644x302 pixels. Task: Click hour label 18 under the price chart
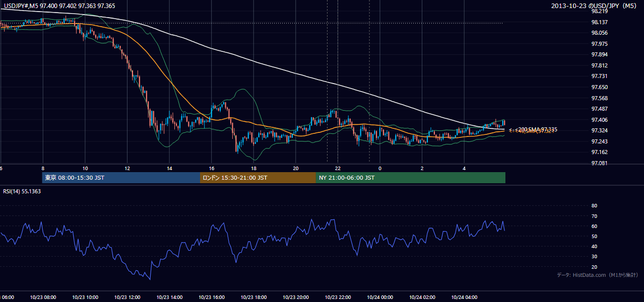[253, 168]
